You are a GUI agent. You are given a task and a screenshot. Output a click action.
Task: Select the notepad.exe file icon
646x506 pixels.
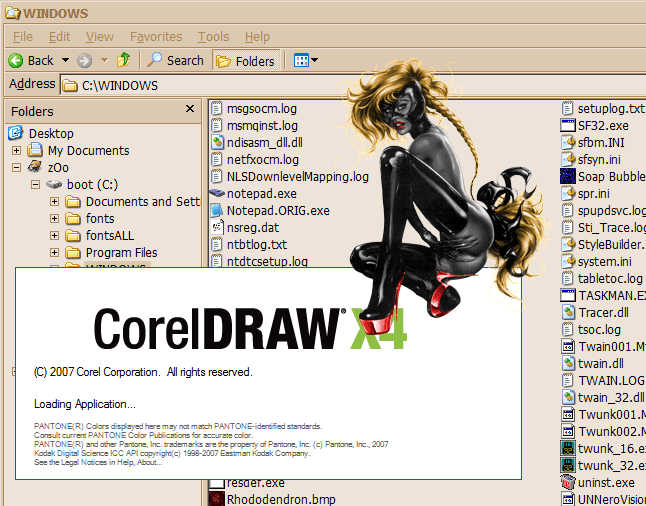click(217, 193)
